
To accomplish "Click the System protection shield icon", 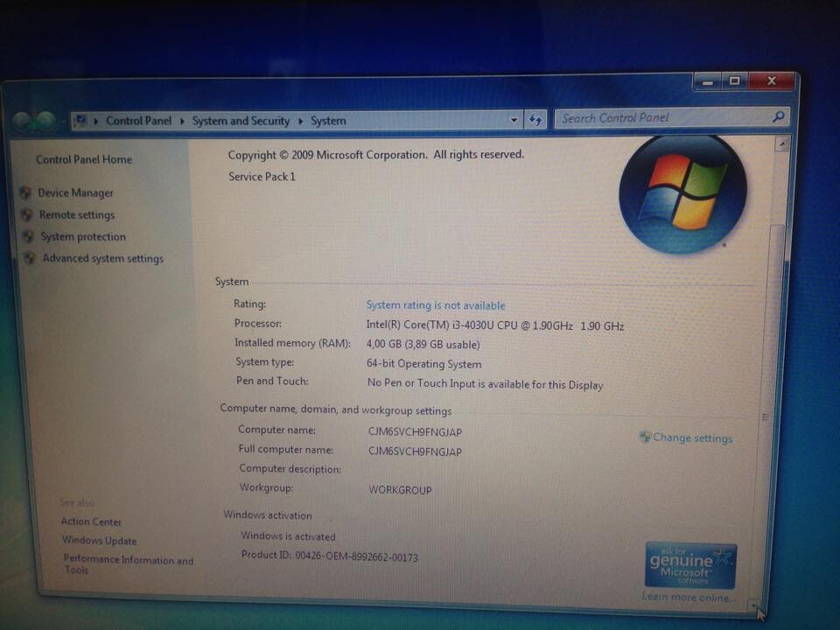I will click(x=28, y=236).
